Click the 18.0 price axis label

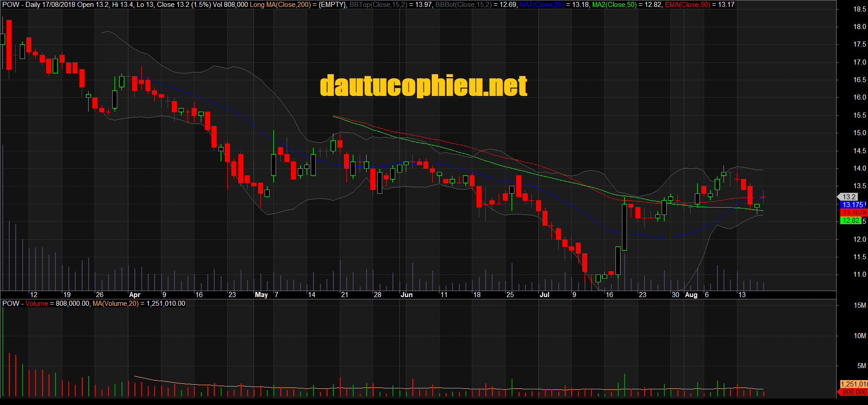click(x=860, y=27)
